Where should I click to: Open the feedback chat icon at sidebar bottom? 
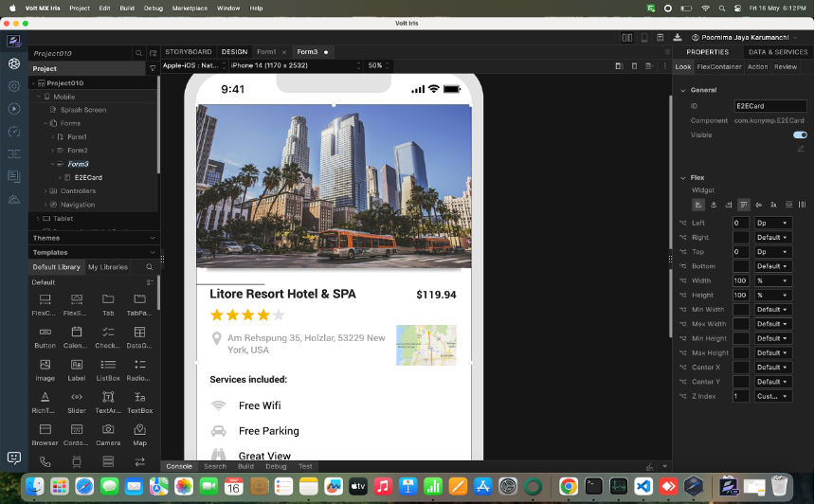pyautogui.click(x=14, y=458)
